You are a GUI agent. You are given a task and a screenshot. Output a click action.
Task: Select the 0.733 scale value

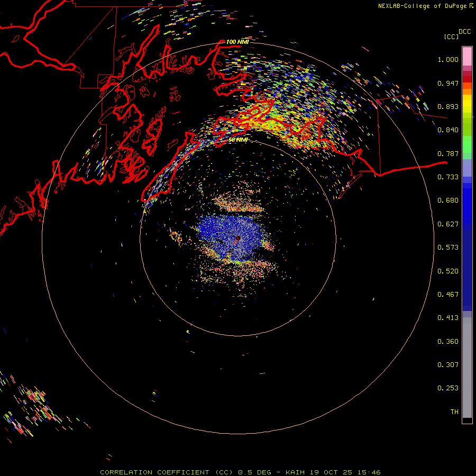[x=448, y=177]
